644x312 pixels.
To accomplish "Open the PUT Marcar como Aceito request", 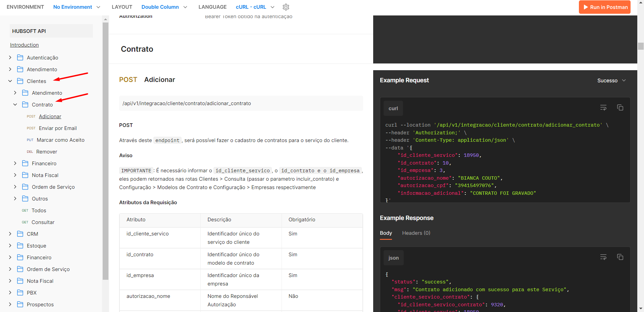I will click(x=60, y=140).
